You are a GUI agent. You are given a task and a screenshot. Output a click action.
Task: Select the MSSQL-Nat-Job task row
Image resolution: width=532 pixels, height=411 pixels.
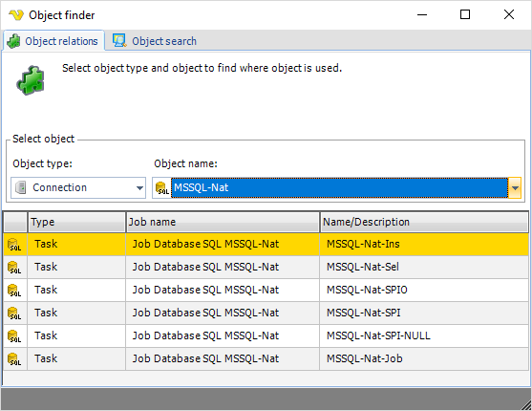coord(266,358)
